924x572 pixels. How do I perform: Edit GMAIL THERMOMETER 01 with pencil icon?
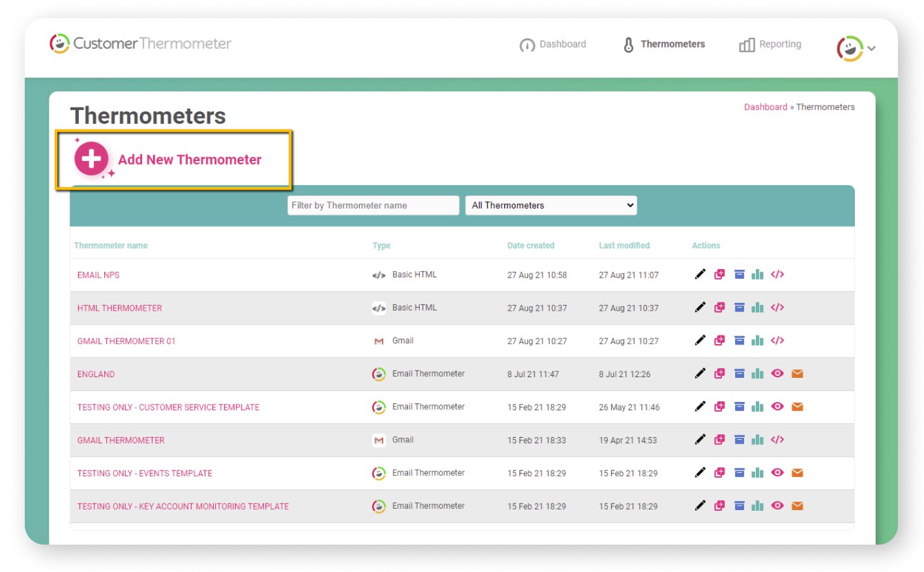700,340
